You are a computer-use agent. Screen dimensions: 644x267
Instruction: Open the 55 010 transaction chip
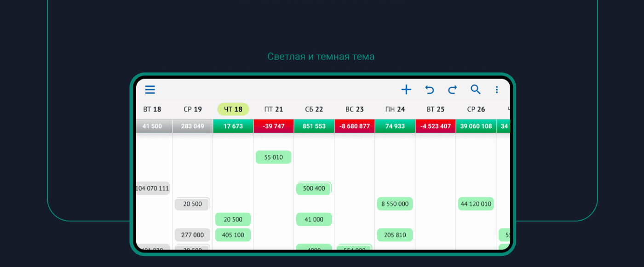(273, 157)
